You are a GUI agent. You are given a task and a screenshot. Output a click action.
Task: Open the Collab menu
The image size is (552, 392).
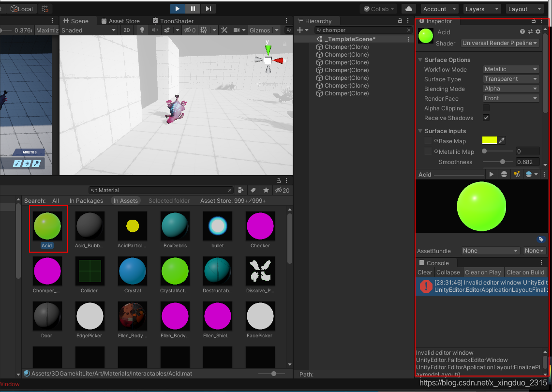379,9
